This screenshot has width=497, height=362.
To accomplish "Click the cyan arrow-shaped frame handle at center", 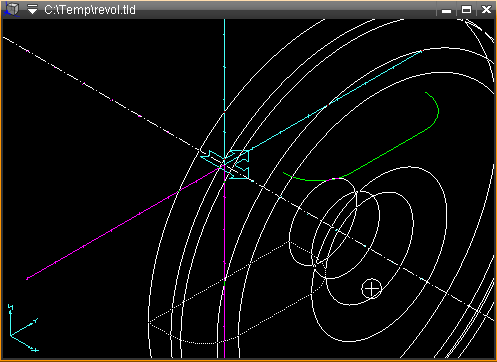I will (226, 164).
